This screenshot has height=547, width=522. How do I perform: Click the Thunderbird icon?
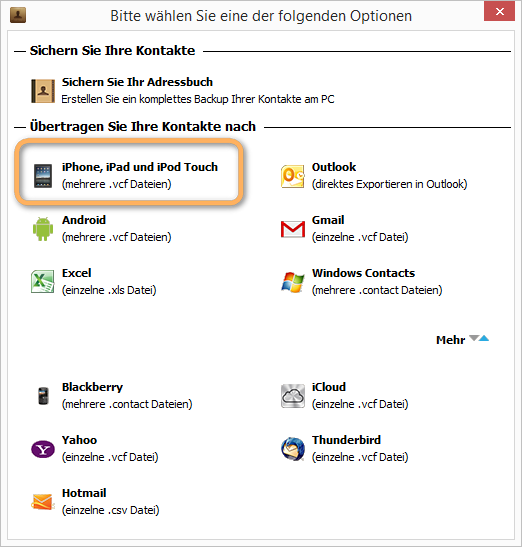pyautogui.click(x=293, y=449)
